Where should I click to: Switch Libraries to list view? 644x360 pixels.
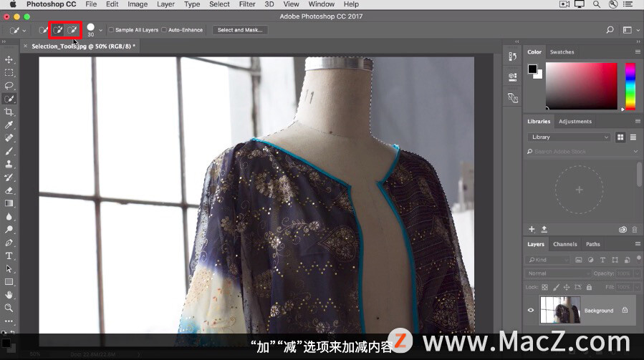coord(633,137)
